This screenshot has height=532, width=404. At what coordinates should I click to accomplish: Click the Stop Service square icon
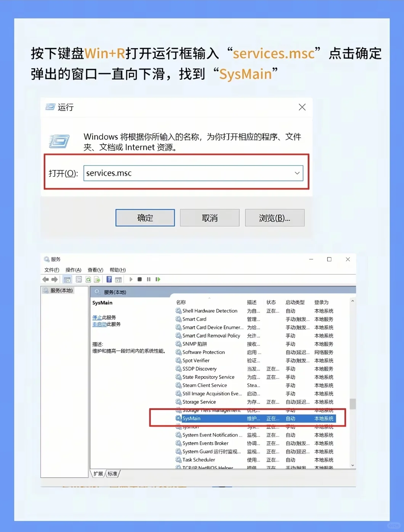(x=140, y=279)
